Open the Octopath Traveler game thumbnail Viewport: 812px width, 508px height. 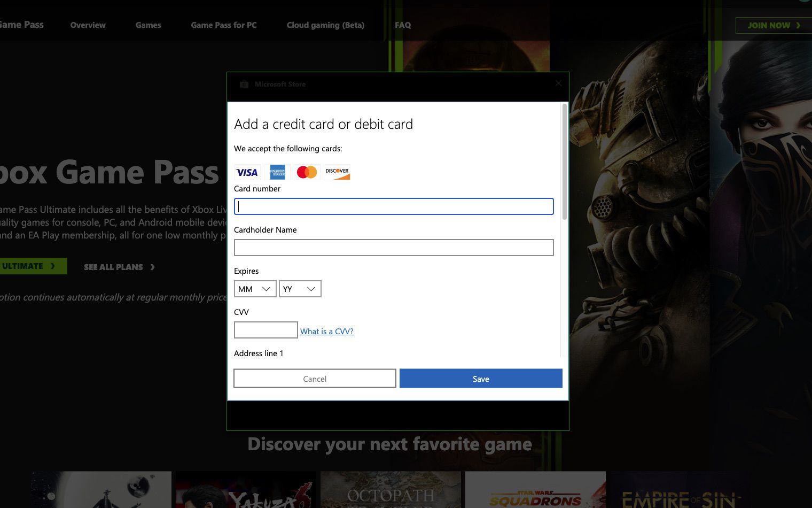click(x=391, y=489)
